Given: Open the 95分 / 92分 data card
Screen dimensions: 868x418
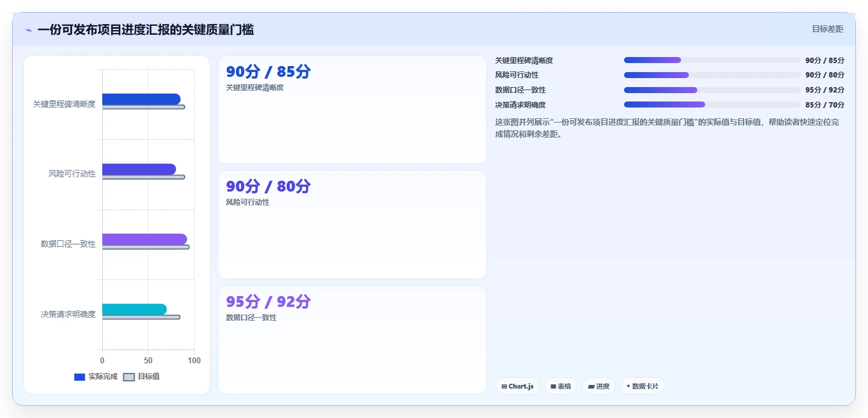Looking at the screenshot, I should point(352,340).
